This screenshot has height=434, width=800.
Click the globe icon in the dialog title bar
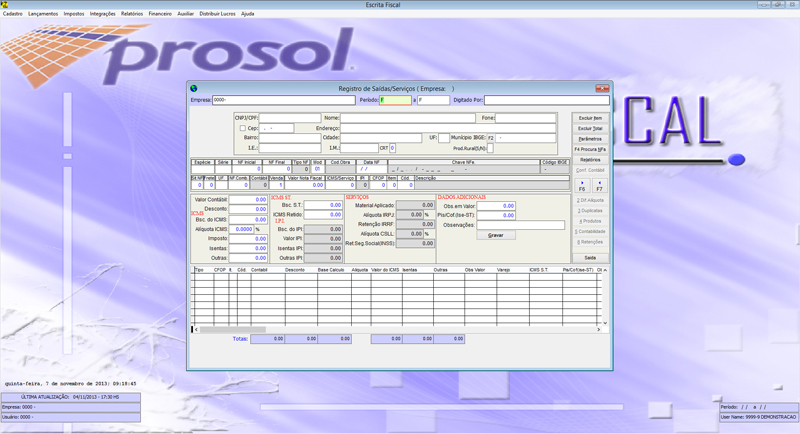(194, 88)
